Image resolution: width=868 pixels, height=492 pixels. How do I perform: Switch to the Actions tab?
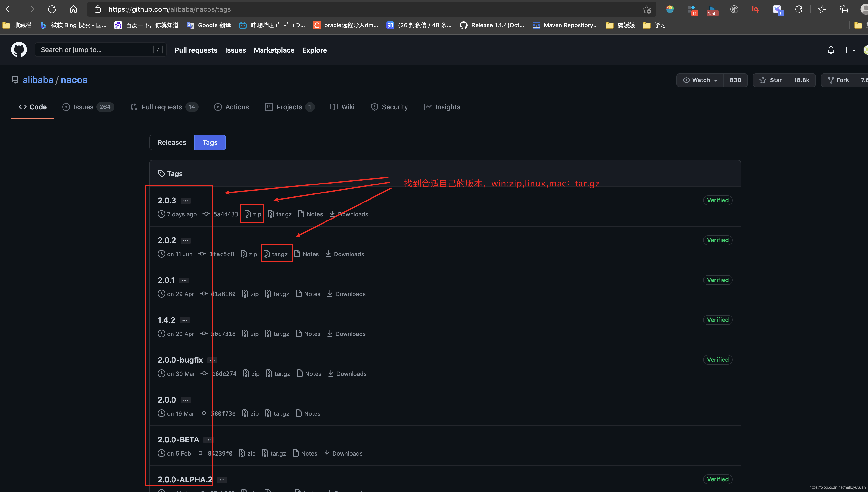(231, 107)
